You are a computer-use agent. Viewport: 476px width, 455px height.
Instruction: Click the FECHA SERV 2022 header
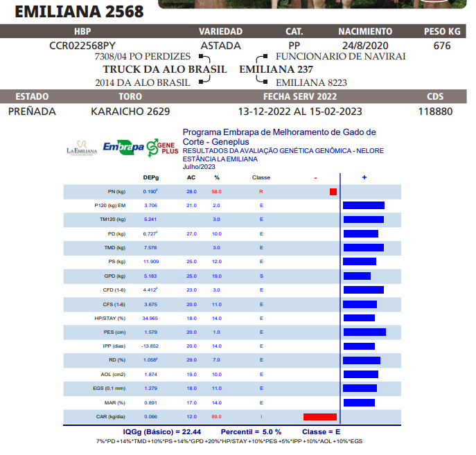coord(300,96)
